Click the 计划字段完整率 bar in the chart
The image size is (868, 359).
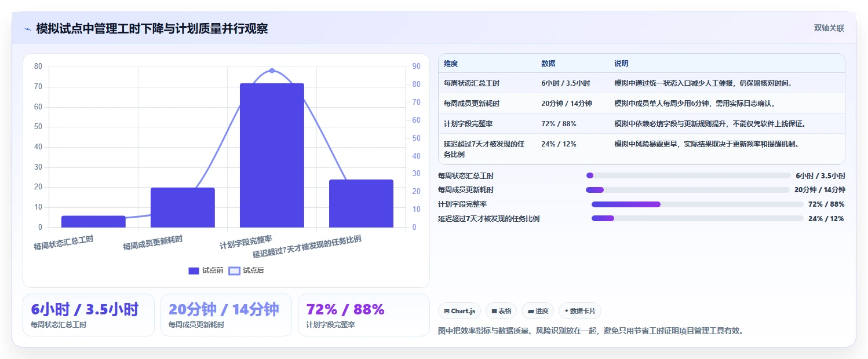[272, 155]
